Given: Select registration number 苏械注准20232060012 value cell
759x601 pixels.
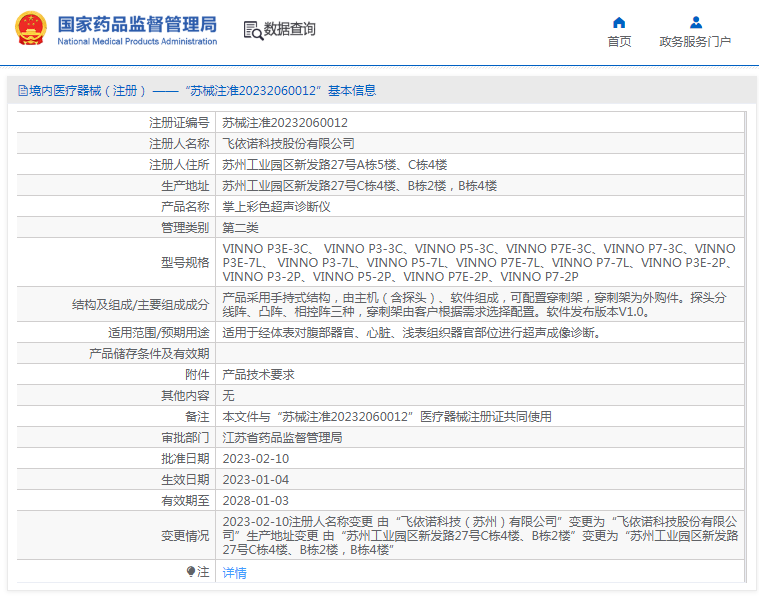Looking at the screenshot, I should (285, 123).
